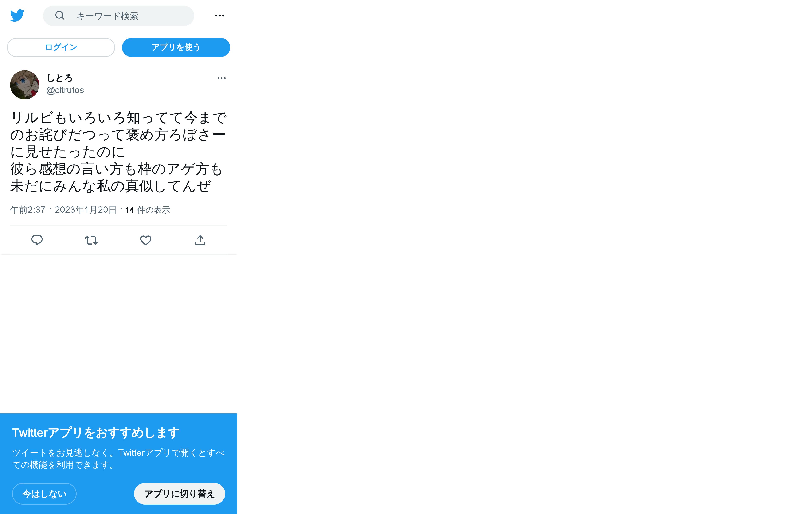Open the tweet's three-dot options menu
This screenshot has height=514, width=812.
click(222, 78)
